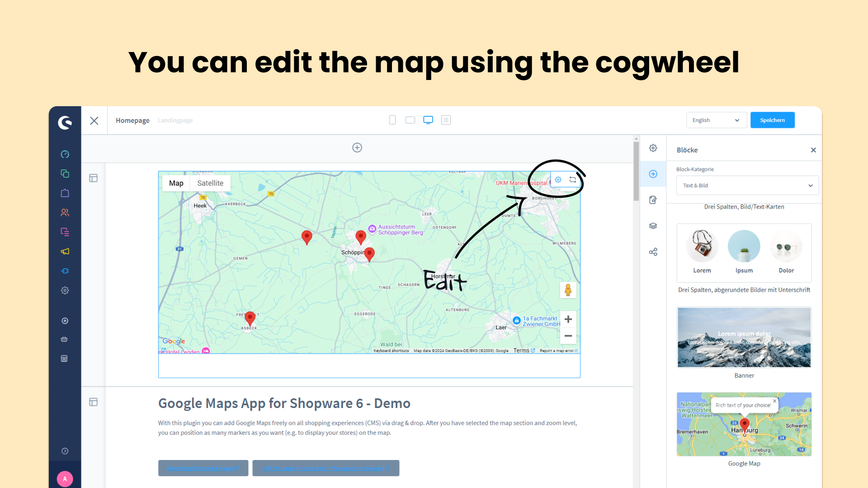Viewport: 868px width, 488px height.
Task: Click the sidebar collapse arrow icon
Action: [65, 451]
